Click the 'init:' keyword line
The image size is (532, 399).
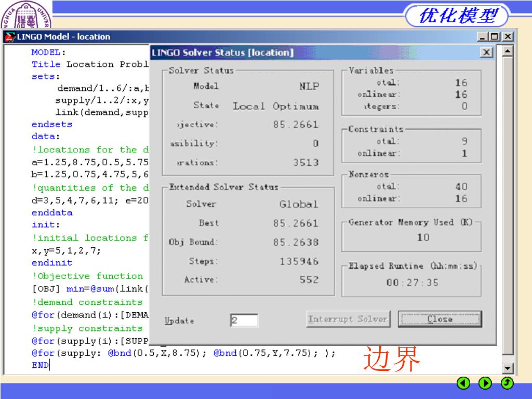coord(46,224)
